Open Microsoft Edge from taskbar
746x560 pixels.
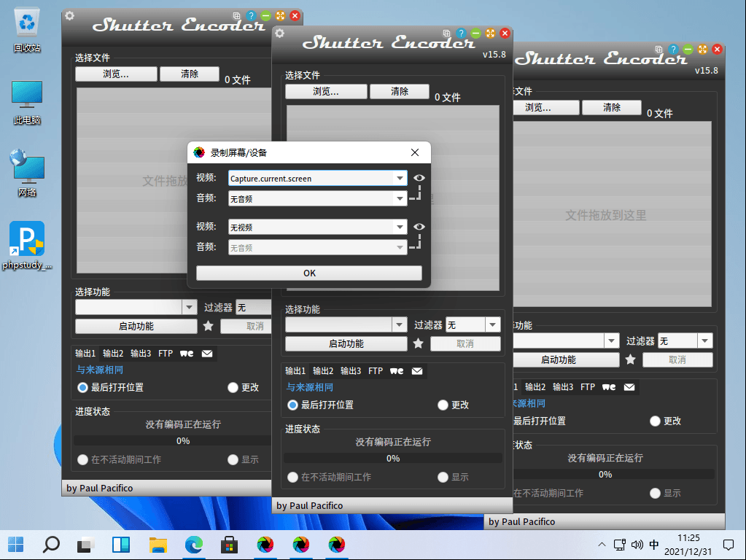pos(194,545)
